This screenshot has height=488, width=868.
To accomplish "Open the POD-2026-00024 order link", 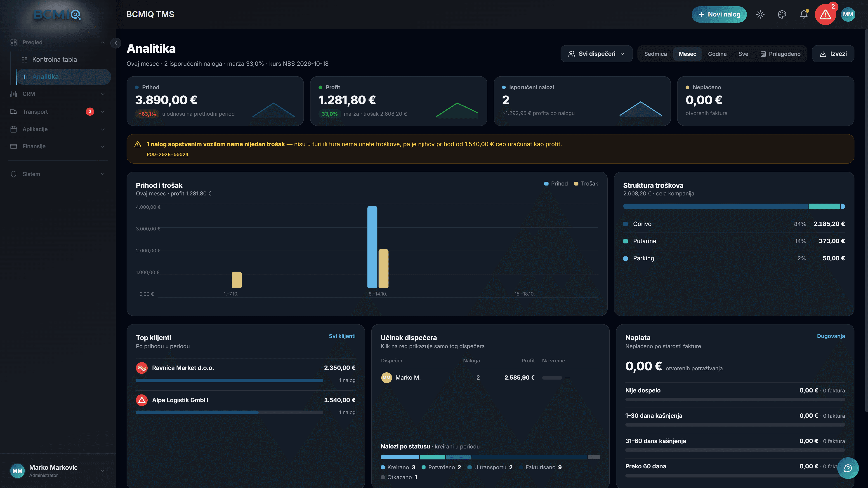I will pos(167,155).
